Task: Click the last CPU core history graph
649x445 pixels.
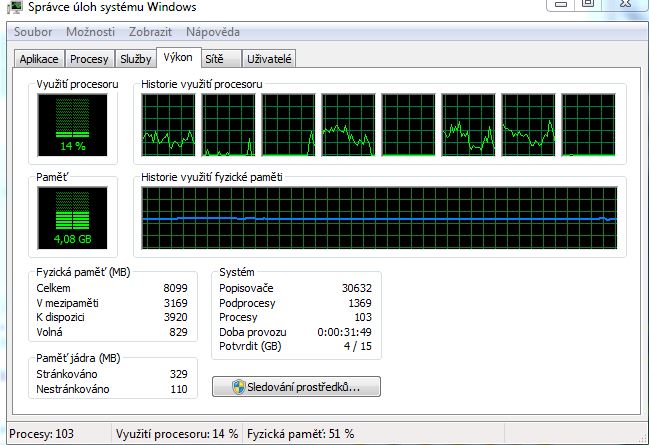Action: tap(587, 127)
